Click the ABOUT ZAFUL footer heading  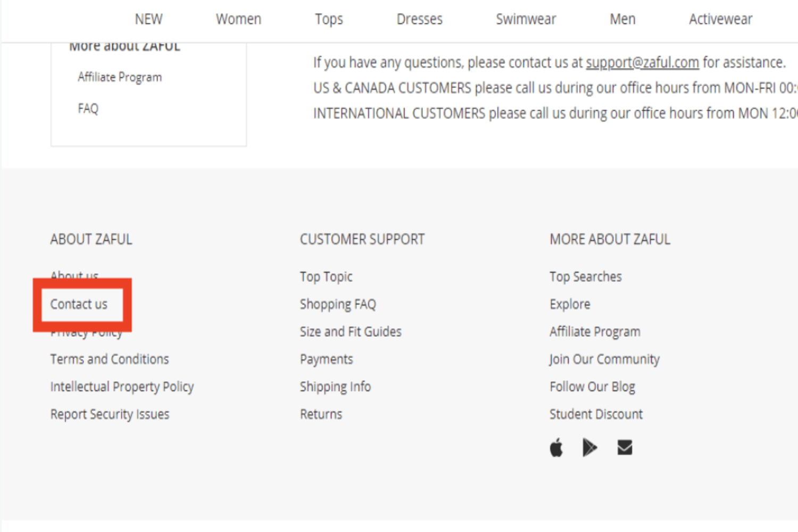click(91, 239)
